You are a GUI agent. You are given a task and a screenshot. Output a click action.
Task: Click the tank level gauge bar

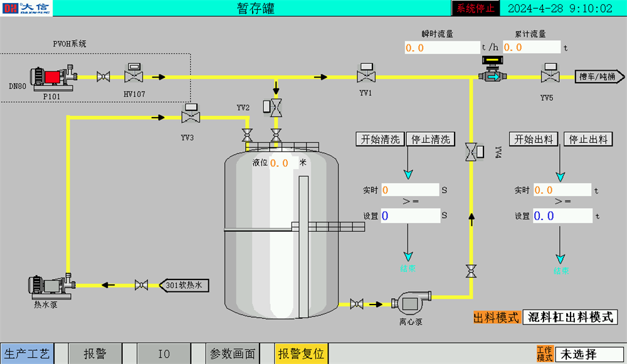pos(303,247)
